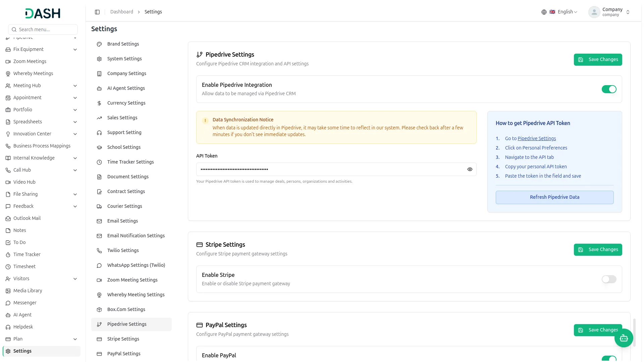
Task: Open the Pipedrive Settings hyperlink
Action: point(537,139)
